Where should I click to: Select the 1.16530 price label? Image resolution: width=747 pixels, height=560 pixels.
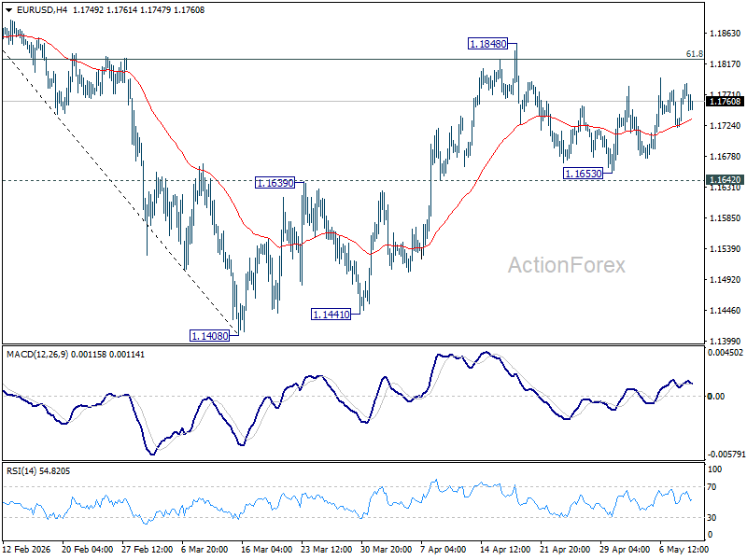click(x=583, y=174)
